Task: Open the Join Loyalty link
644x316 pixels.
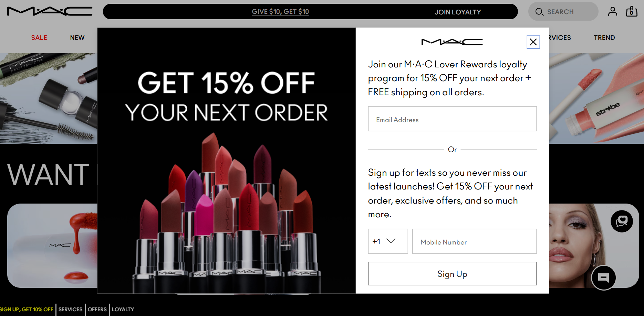Action: (458, 12)
